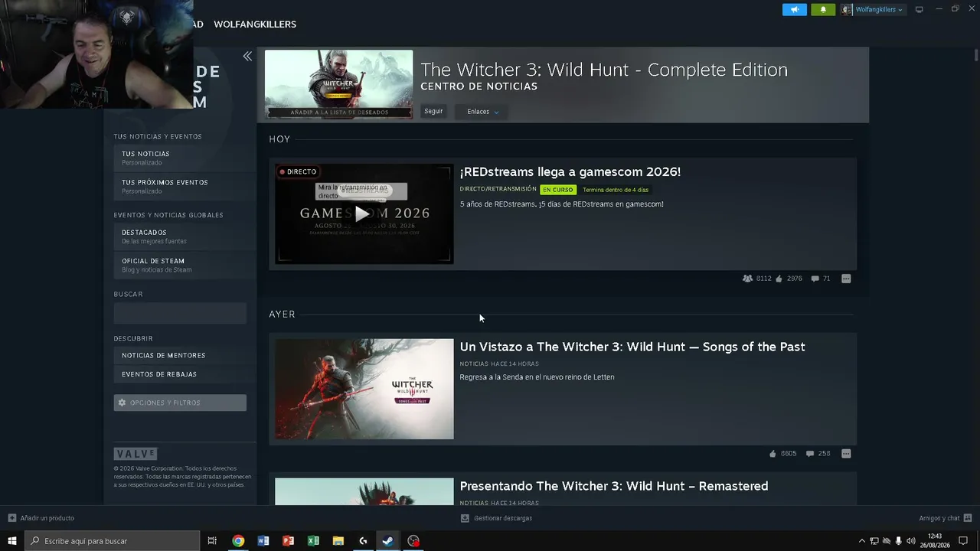Click the Steam taskbar icon
This screenshot has height=551, width=980.
pos(388,541)
